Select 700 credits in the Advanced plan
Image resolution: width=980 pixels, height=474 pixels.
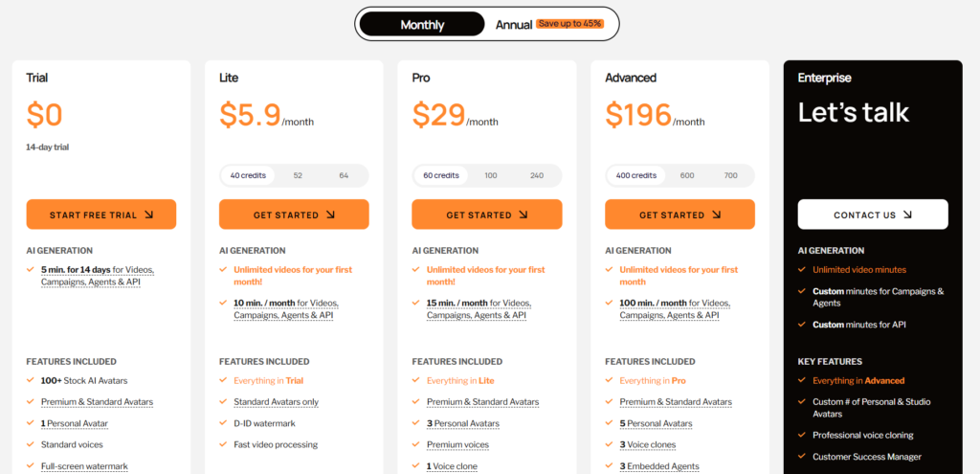pos(730,176)
